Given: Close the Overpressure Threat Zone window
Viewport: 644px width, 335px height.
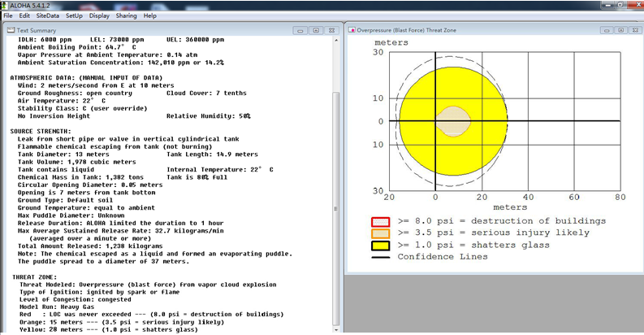Looking at the screenshot, I should coord(635,30).
